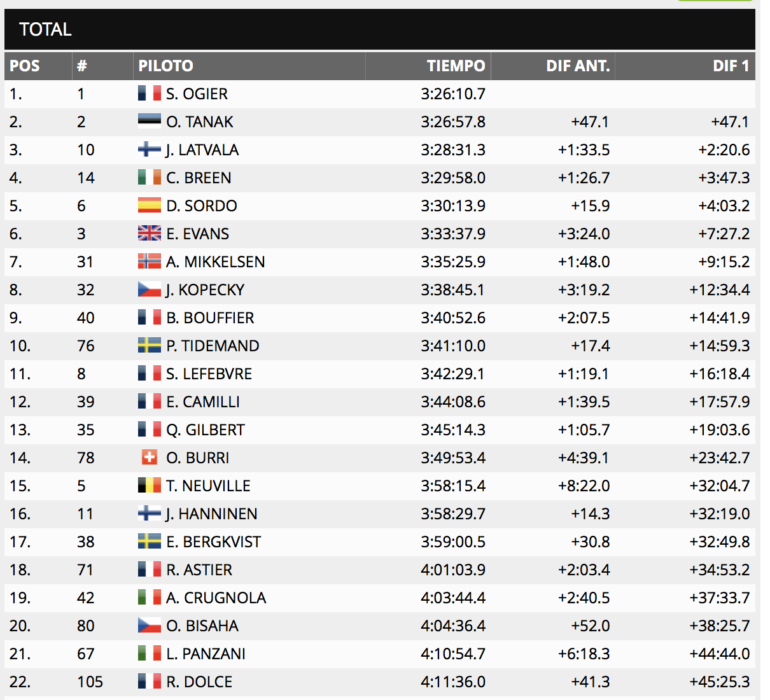Click the TIEMPO column header
Viewport: 770px width, 700px height.
pyautogui.click(x=456, y=66)
